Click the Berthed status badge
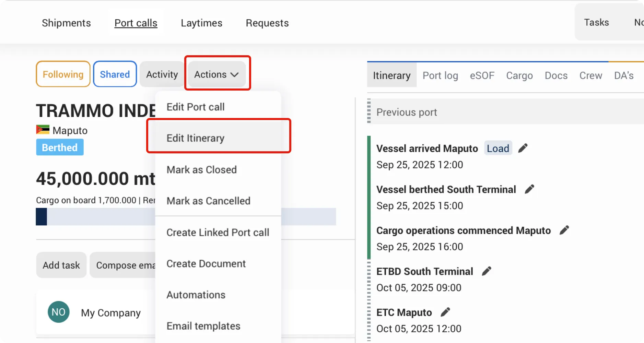 pos(60,147)
